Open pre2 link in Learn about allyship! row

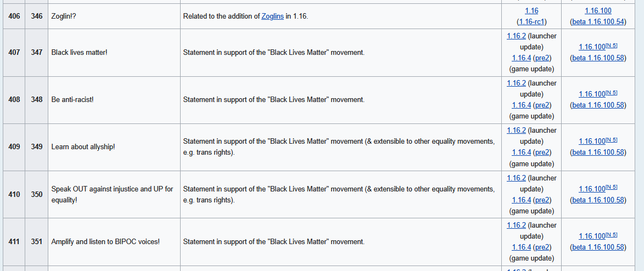click(542, 153)
